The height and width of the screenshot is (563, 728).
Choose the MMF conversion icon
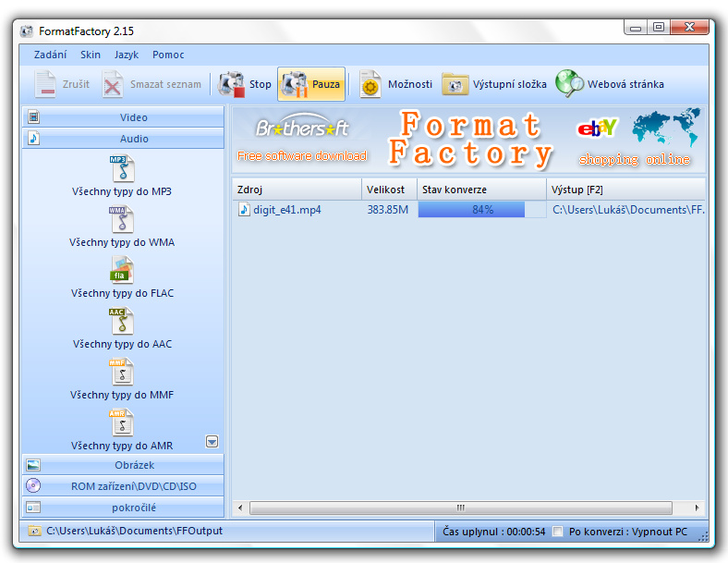click(x=123, y=372)
